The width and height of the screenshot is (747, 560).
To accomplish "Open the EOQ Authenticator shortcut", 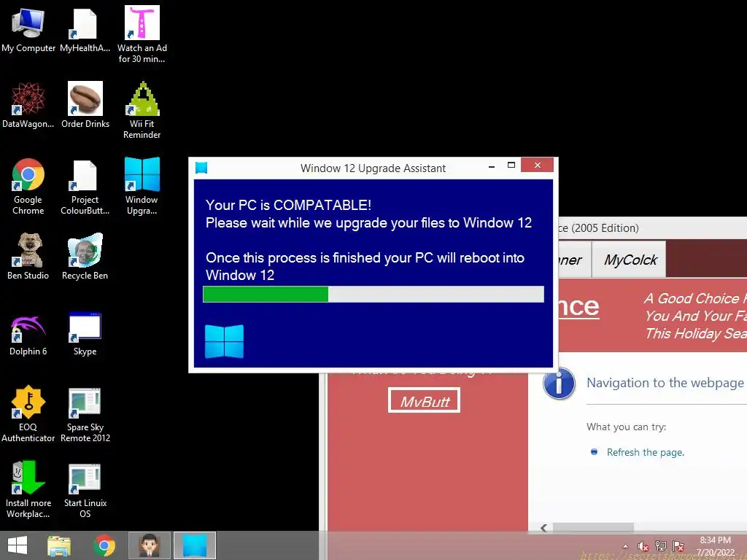I will pyautogui.click(x=28, y=414).
